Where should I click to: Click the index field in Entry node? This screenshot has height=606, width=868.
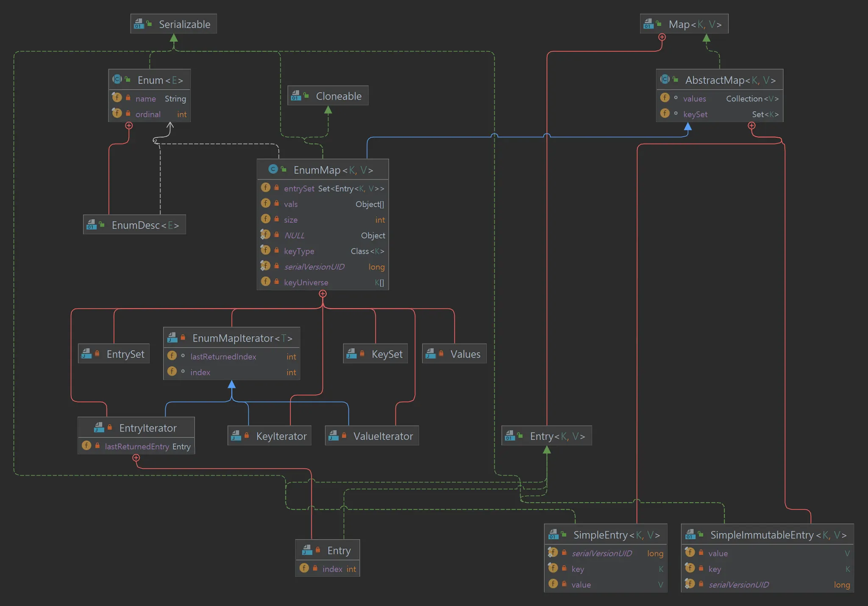pyautogui.click(x=332, y=569)
